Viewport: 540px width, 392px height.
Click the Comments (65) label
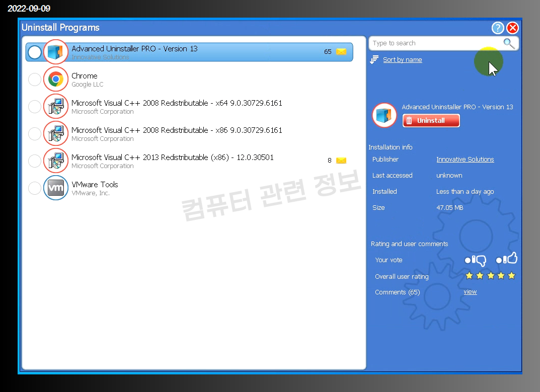tap(398, 292)
